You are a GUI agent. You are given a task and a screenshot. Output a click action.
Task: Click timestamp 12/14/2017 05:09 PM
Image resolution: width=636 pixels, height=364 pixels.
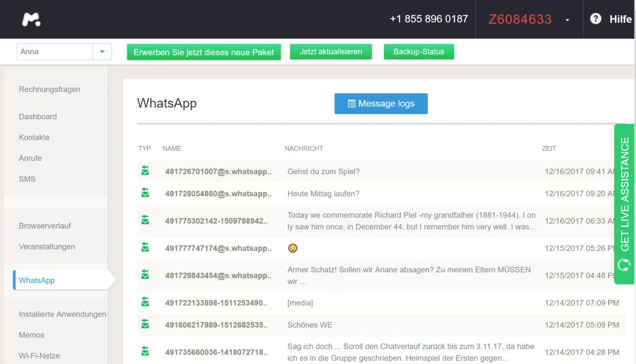[581, 325]
